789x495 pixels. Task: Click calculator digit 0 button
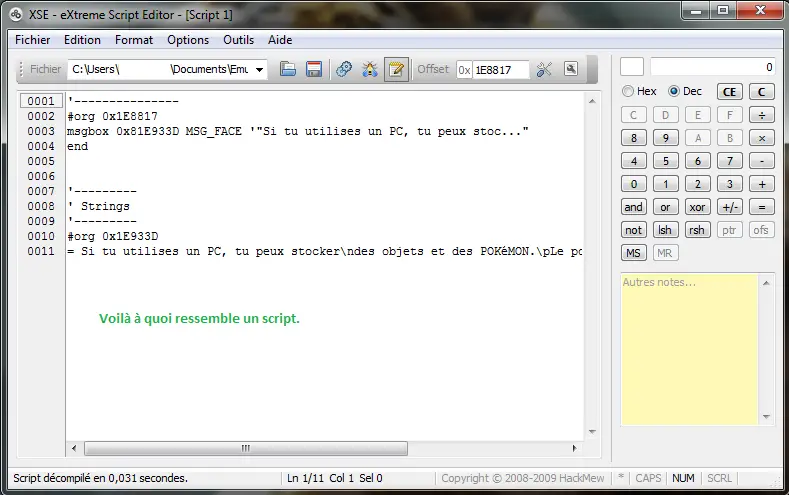(634, 184)
